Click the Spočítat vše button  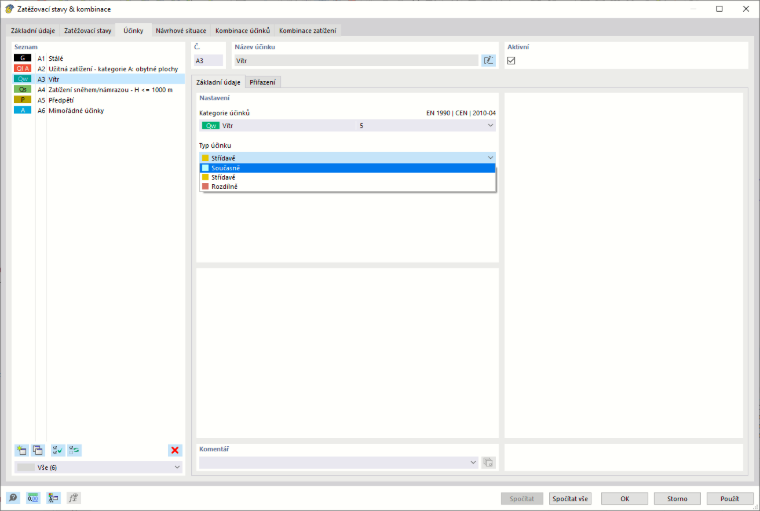[570, 498]
